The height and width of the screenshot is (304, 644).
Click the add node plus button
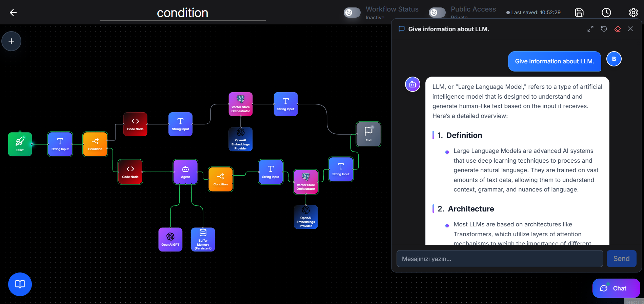tap(12, 41)
